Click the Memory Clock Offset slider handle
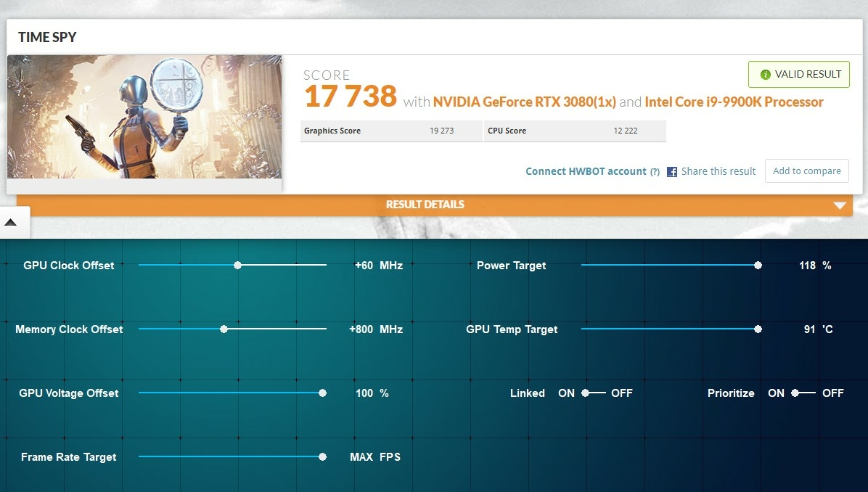This screenshot has height=492, width=868. click(224, 329)
